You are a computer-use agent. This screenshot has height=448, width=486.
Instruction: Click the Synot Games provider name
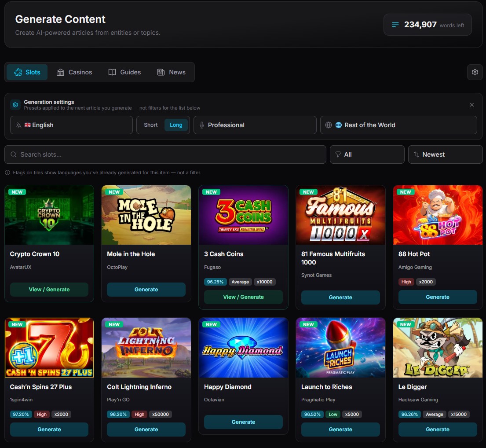pos(316,275)
